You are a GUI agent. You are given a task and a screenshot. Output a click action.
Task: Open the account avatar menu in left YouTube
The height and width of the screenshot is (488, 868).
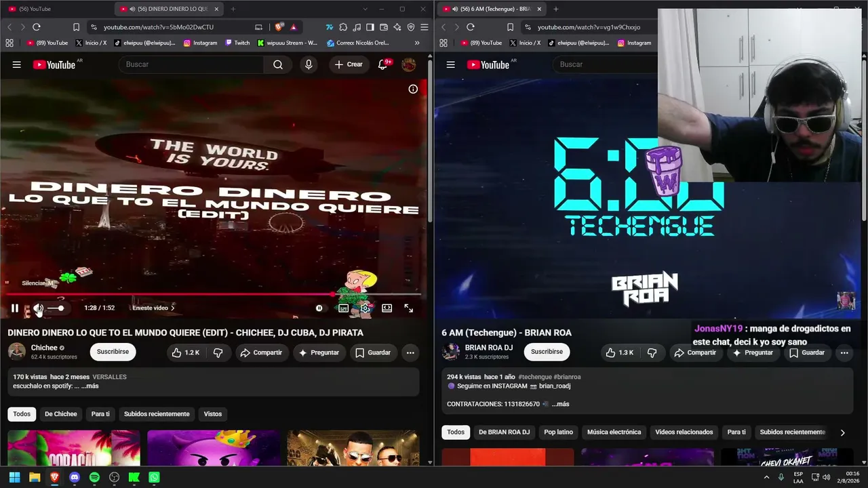(x=409, y=64)
